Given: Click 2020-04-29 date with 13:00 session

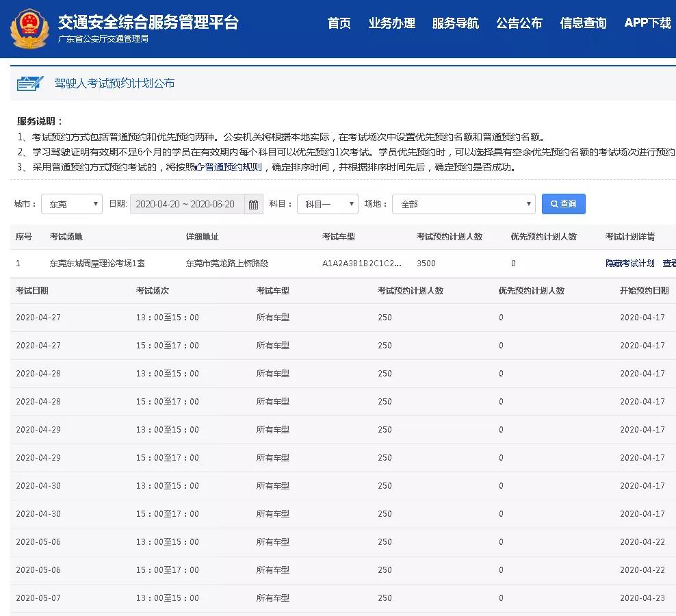Looking at the screenshot, I should pyautogui.click(x=38, y=430).
